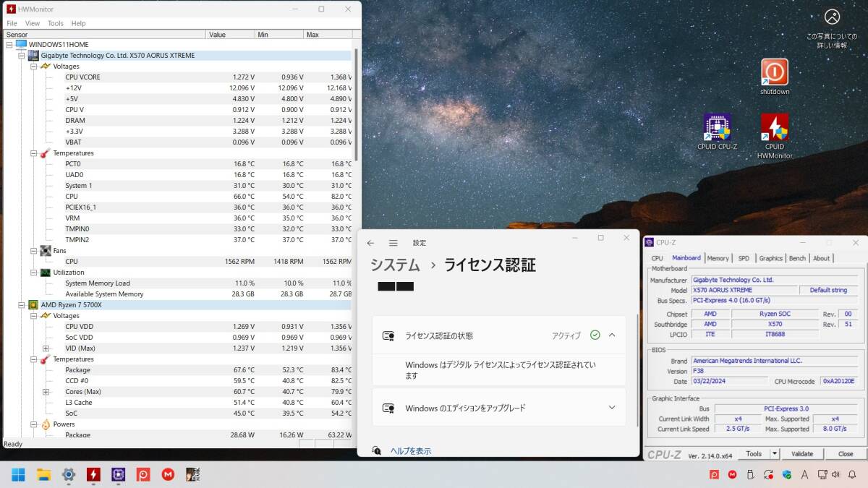Click the Sensor column header
Viewport: 868px width, 488px height.
pyautogui.click(x=105, y=34)
